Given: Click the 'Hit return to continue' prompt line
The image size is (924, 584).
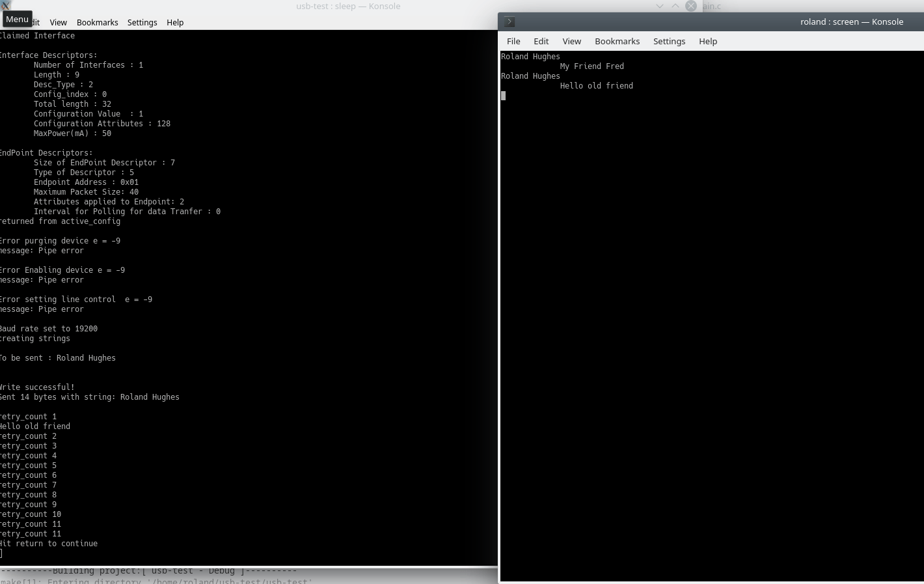Looking at the screenshot, I should point(49,543).
